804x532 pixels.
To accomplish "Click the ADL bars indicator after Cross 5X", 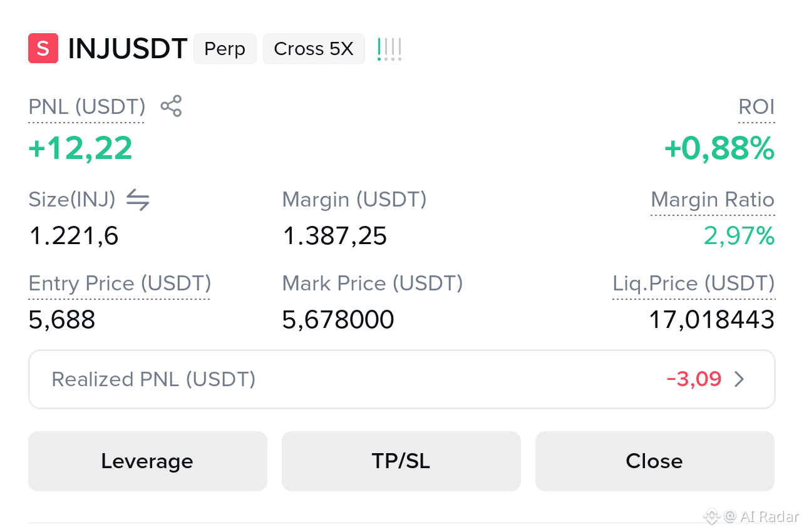I will point(389,49).
